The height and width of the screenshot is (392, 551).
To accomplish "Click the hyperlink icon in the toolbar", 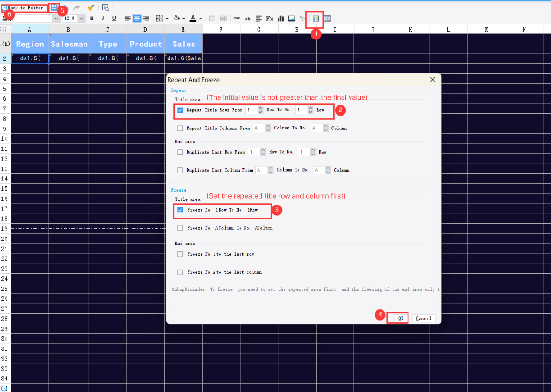I will pyautogui.click(x=237, y=19).
